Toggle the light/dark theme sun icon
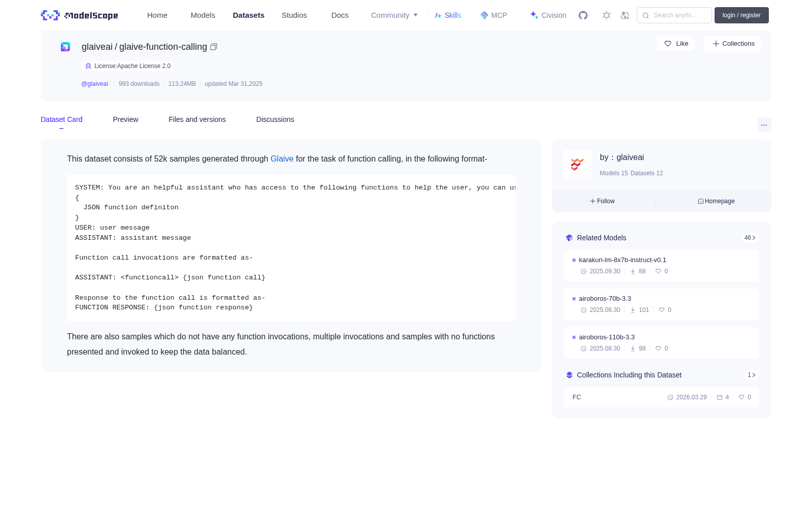The height and width of the screenshot is (508, 812). click(606, 15)
